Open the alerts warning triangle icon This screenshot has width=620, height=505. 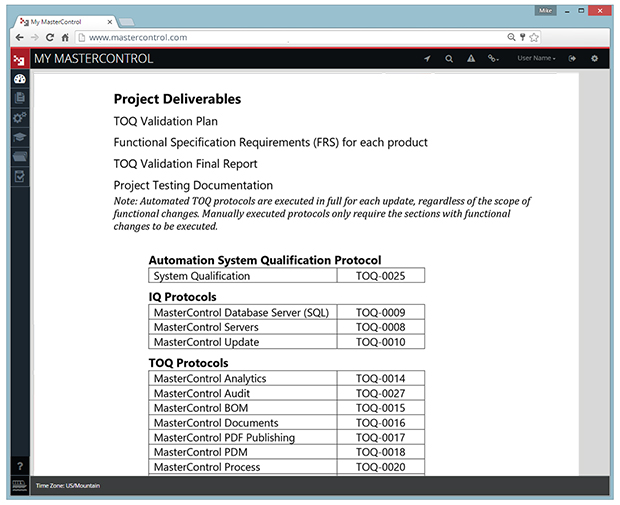[471, 59]
